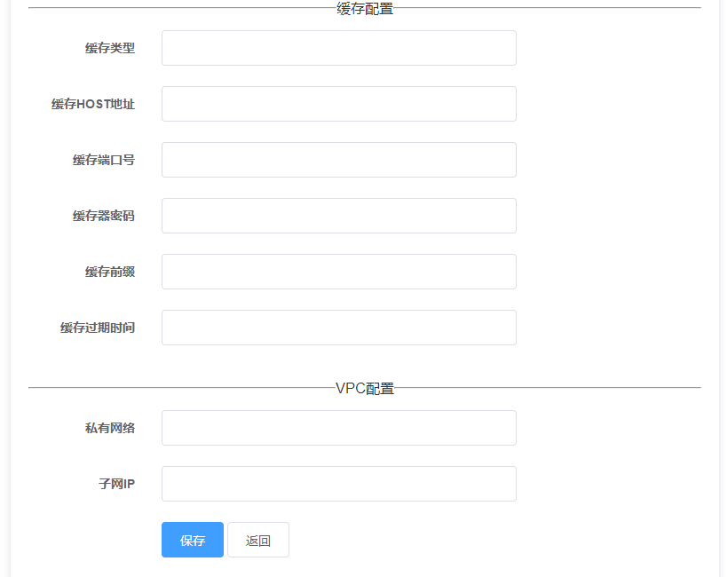The image size is (728, 577).
Task: Click the 缓存器密码 input field
Action: point(339,216)
